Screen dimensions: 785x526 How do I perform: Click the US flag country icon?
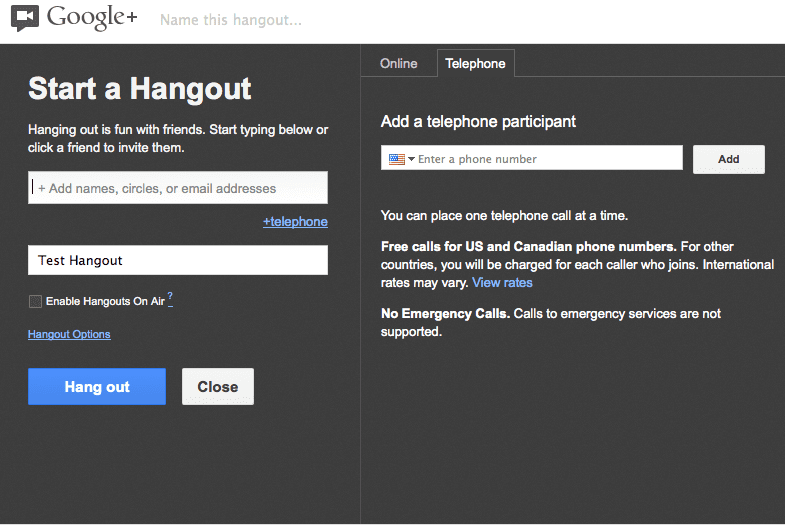[397, 159]
